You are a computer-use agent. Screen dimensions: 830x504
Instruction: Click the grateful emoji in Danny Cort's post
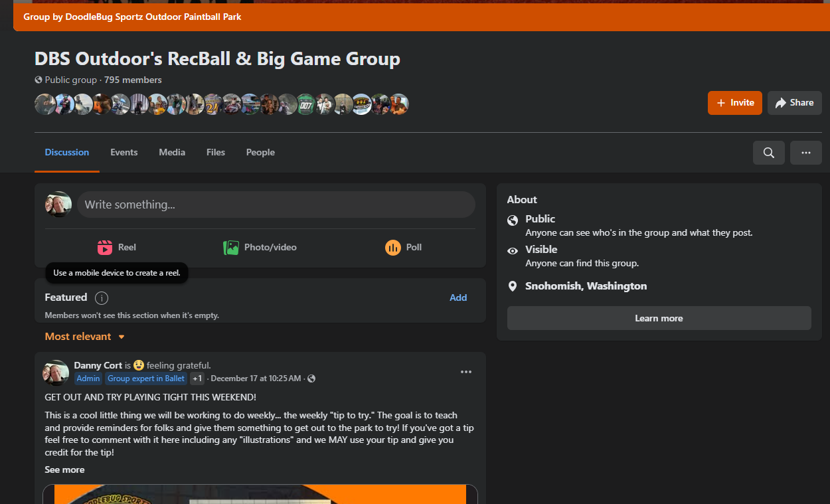[x=139, y=365]
